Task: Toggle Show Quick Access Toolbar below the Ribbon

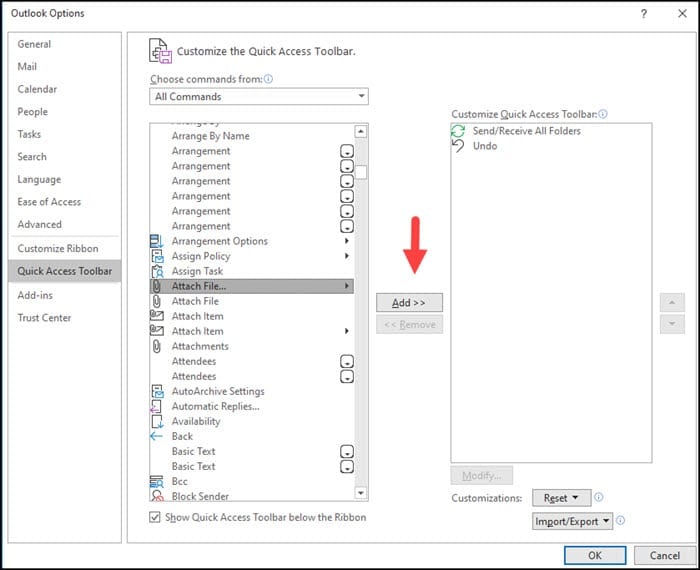Action: point(154,517)
